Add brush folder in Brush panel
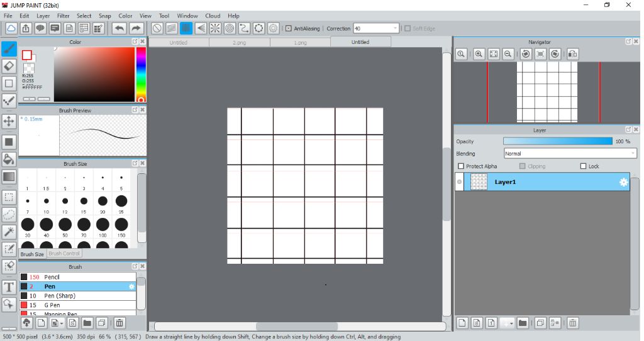 pyautogui.click(x=87, y=323)
